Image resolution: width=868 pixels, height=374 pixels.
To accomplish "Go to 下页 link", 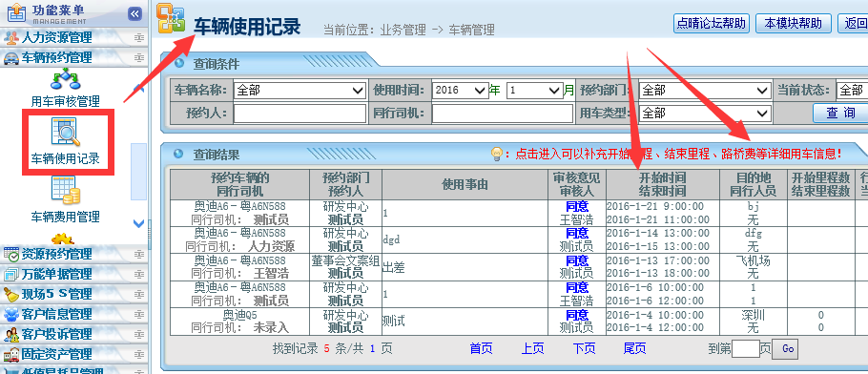I will [x=584, y=348].
